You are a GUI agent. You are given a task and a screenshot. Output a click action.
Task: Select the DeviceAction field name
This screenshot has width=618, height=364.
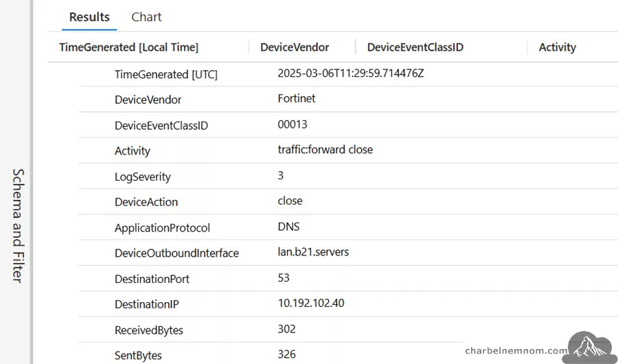[146, 202]
